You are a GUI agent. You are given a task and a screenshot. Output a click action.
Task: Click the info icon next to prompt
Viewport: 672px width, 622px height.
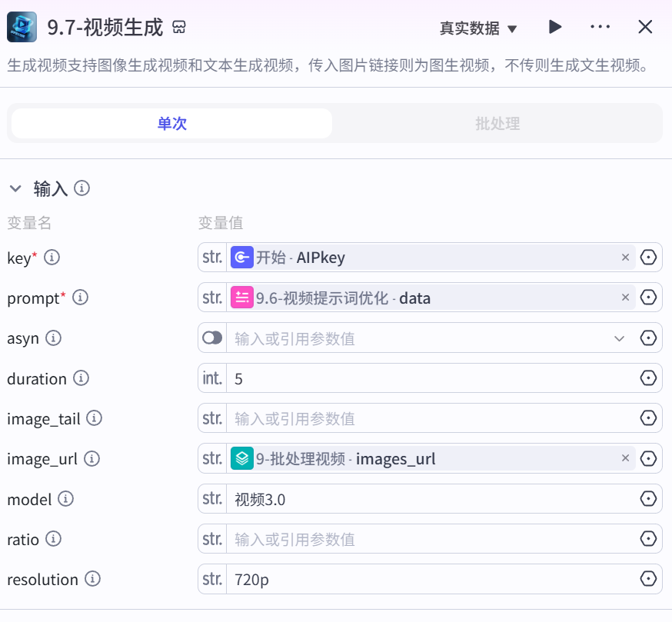click(x=80, y=298)
